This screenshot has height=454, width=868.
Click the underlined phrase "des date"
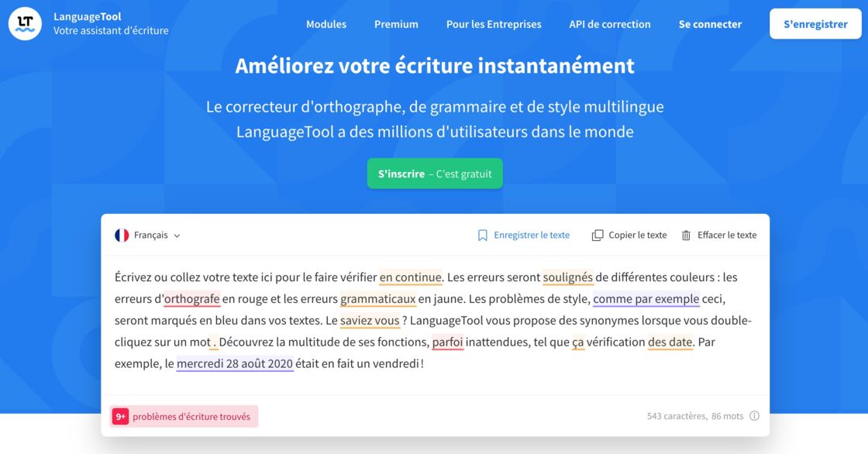670,342
